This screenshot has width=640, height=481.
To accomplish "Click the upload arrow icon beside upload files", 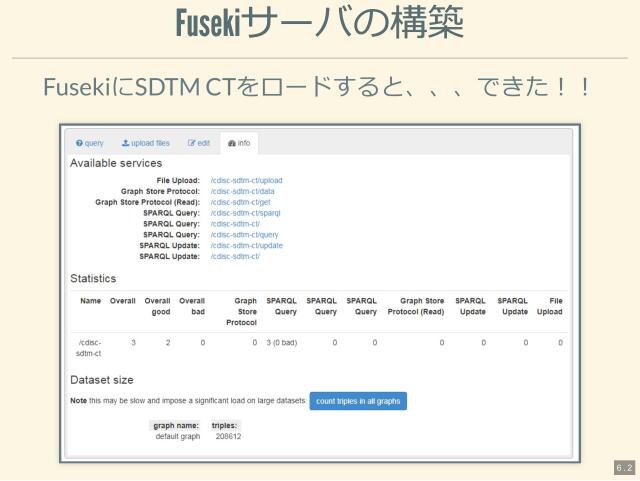I will click(126, 144).
